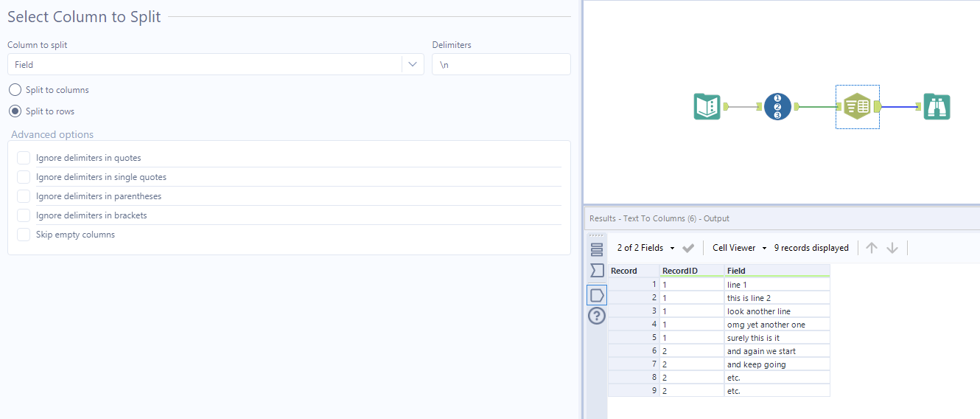
Task: Click the 'etc.' cell in record 8
Action: pos(777,378)
